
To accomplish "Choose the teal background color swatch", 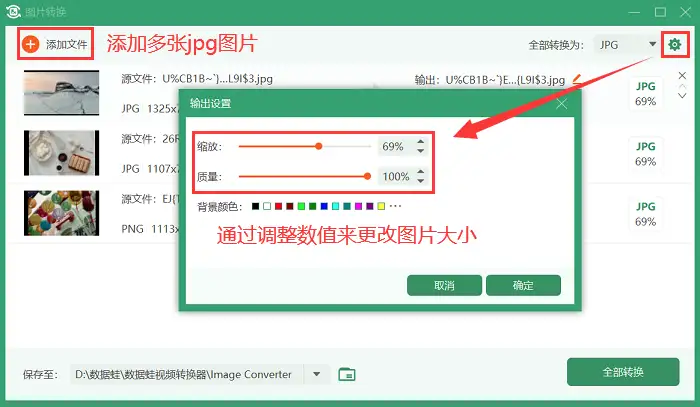I will pyautogui.click(x=347, y=206).
